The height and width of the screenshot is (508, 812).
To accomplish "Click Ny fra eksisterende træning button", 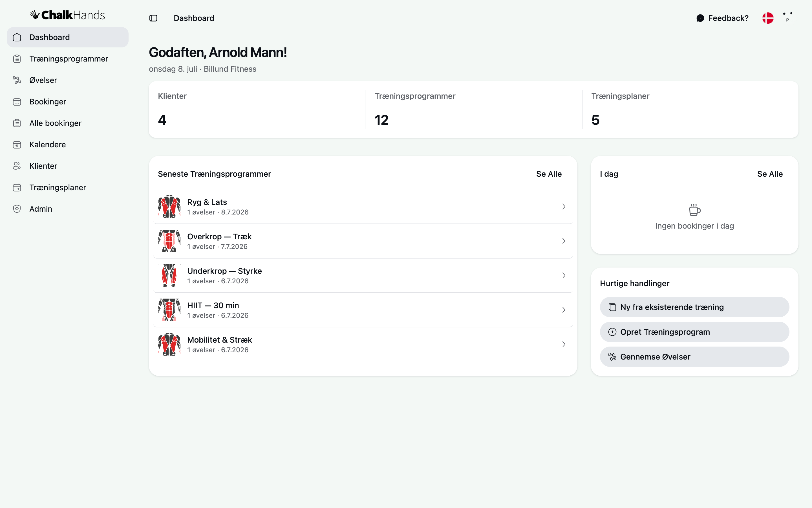I will 694,307.
